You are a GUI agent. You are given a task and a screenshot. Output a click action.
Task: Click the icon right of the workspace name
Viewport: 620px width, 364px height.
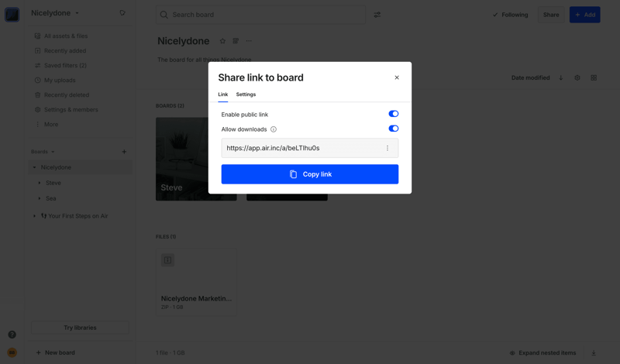pos(122,13)
